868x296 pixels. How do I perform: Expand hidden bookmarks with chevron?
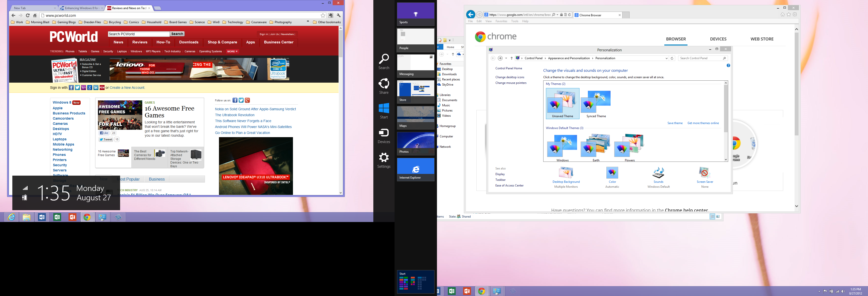pyautogui.click(x=308, y=21)
